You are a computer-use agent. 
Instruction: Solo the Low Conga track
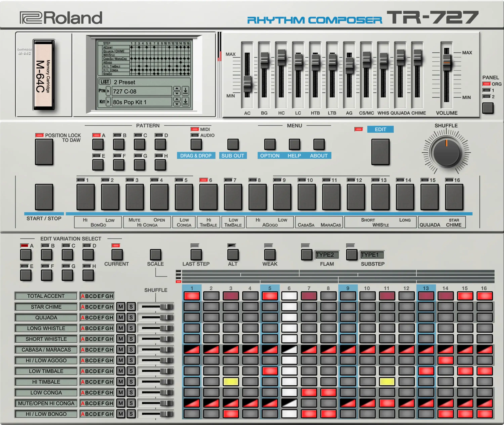[x=131, y=393]
